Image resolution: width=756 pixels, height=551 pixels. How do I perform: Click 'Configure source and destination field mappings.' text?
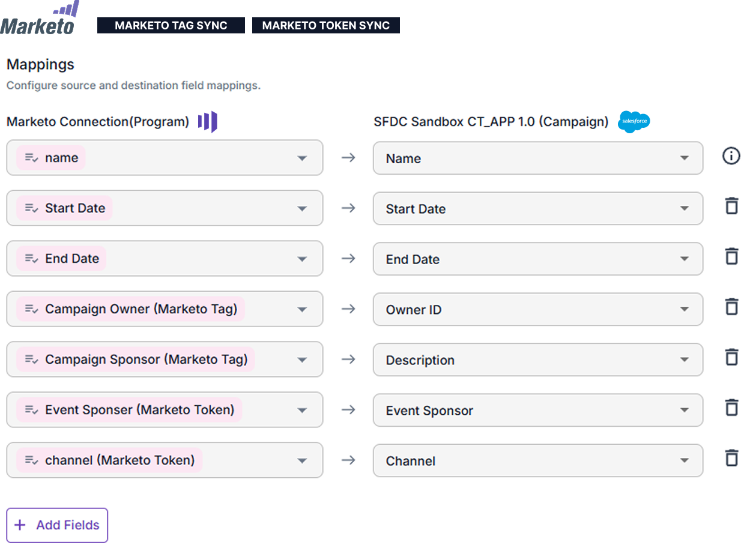(133, 85)
